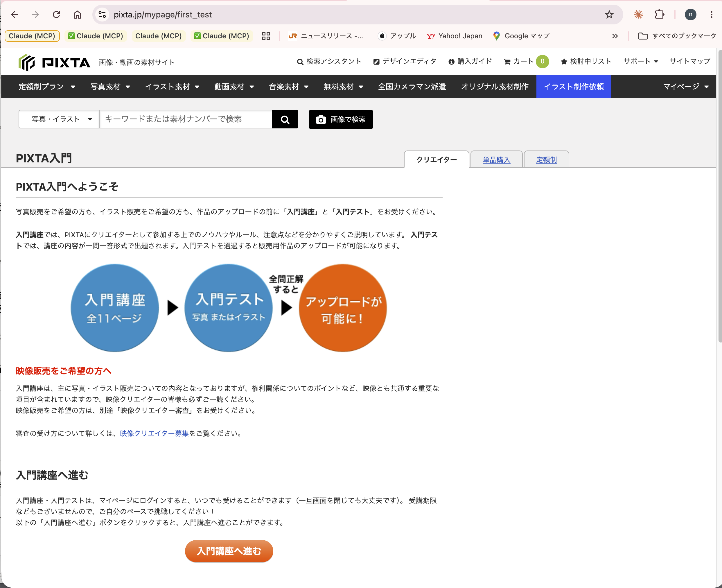
Task: Expand the 定額制プラン menu
Action: (x=47, y=87)
